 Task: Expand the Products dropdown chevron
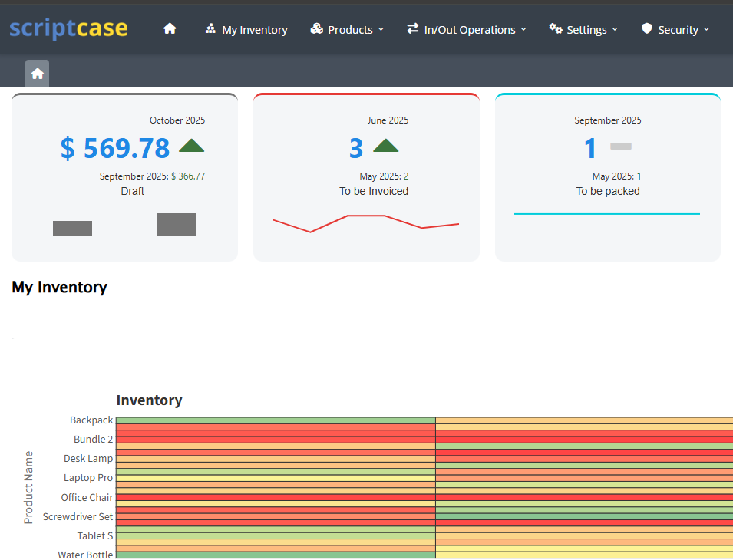click(381, 30)
